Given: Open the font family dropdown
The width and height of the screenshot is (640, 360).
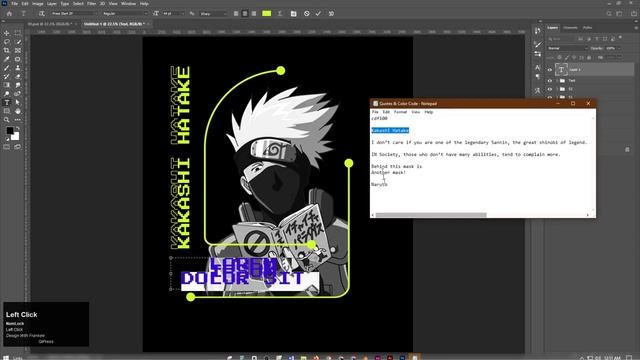Looking at the screenshot, I should (73, 13).
